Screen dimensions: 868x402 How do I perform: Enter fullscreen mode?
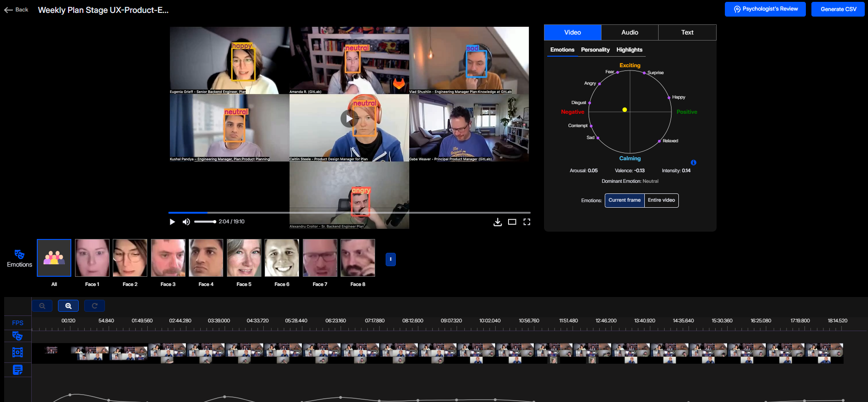pos(527,222)
